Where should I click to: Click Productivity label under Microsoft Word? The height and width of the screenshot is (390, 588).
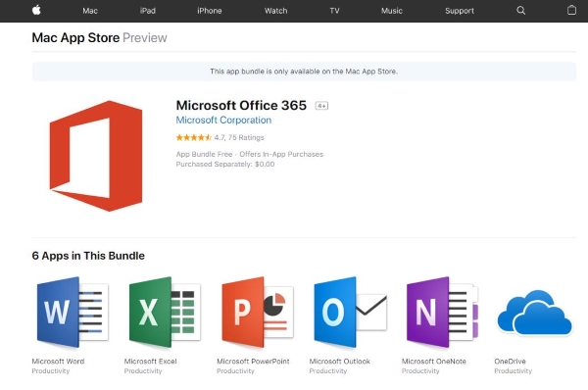[x=51, y=370]
